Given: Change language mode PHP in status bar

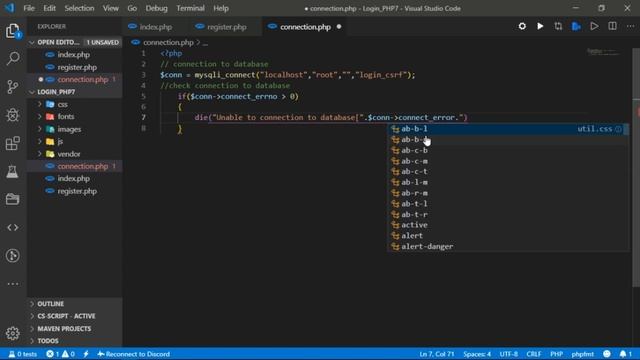Looking at the screenshot, I should point(556,354).
